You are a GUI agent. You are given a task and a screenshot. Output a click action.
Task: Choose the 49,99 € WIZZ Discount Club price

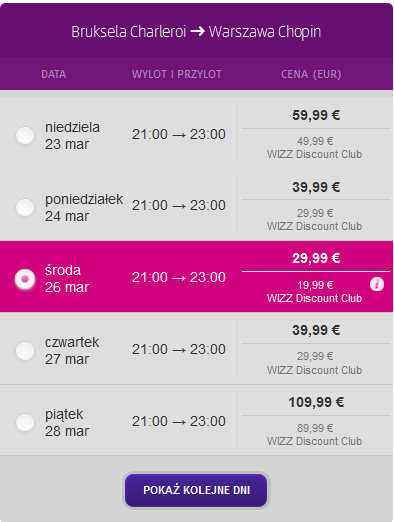(315, 147)
